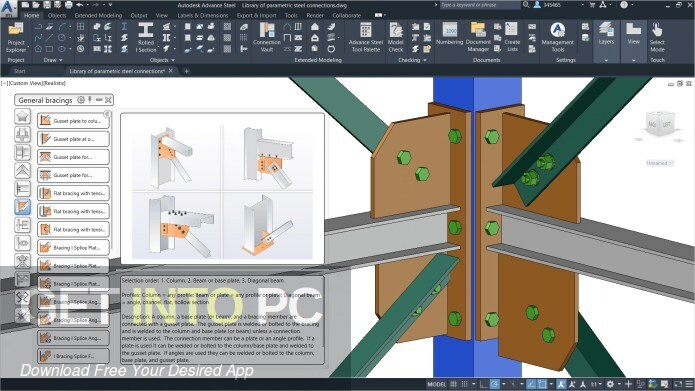Open the Output ribbon tab
The image size is (695, 391).
[x=139, y=15]
